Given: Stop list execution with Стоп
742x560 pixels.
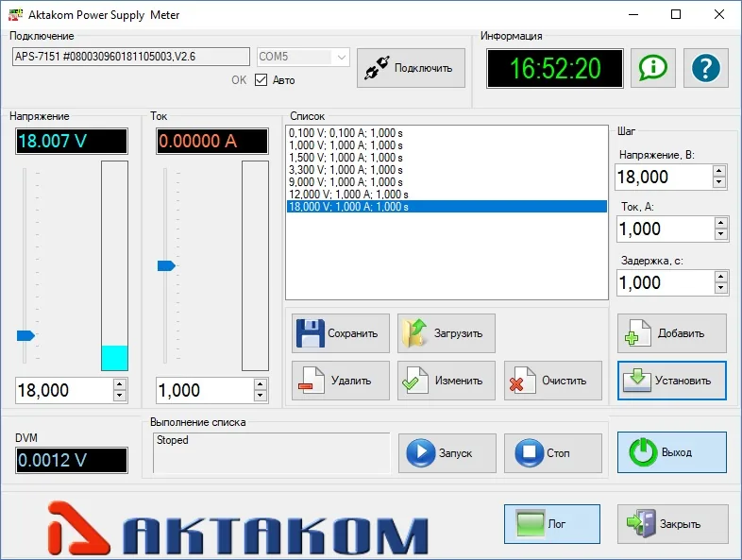Looking at the screenshot, I should (553, 453).
